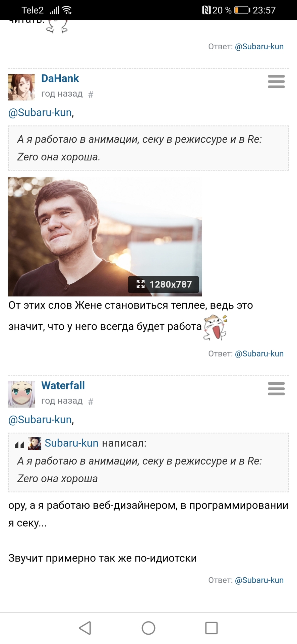This screenshot has width=297, height=644.
Task: Click the Subaru-kun name in the quote header
Action: 71,443
